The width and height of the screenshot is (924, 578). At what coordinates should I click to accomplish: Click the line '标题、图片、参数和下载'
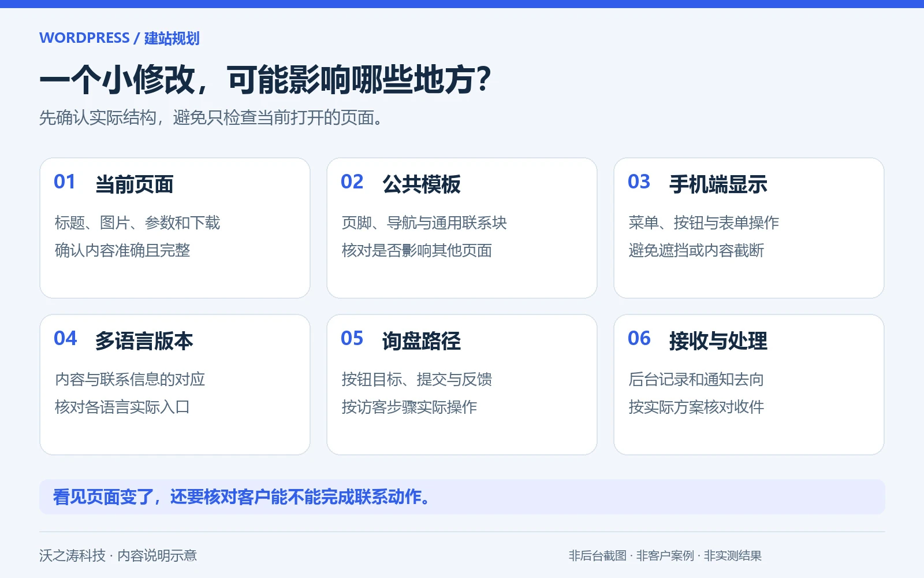[137, 223]
